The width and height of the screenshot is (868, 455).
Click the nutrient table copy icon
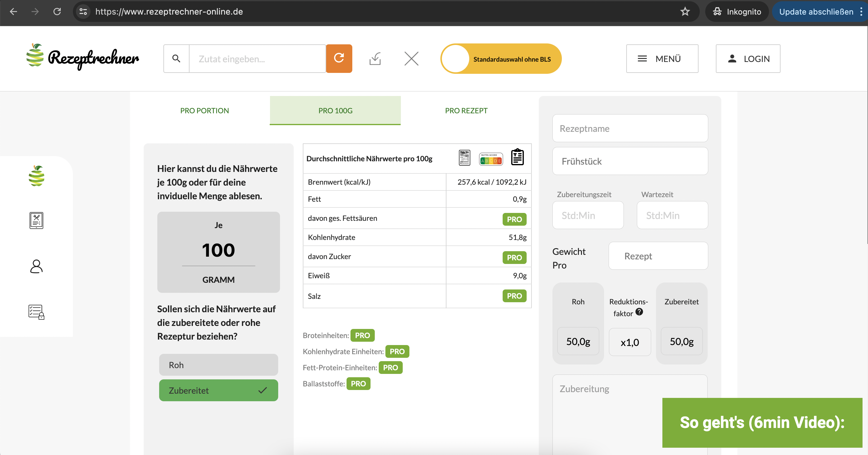click(x=517, y=158)
